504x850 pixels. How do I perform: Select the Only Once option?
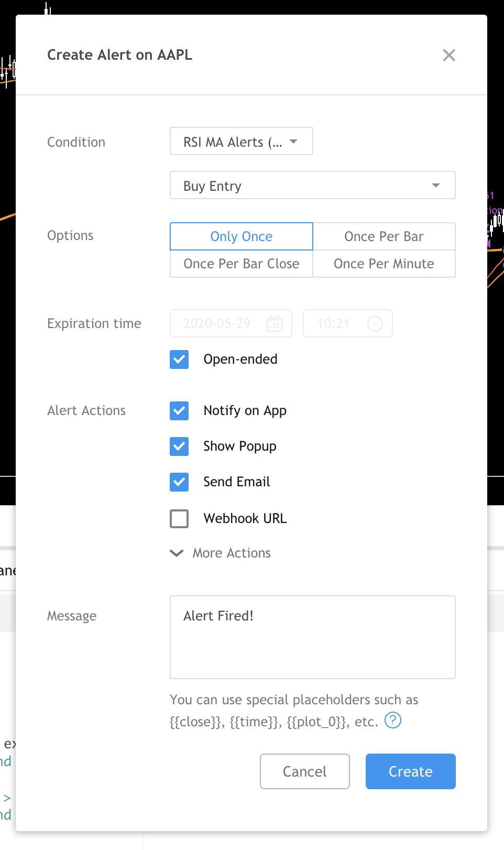tap(242, 236)
